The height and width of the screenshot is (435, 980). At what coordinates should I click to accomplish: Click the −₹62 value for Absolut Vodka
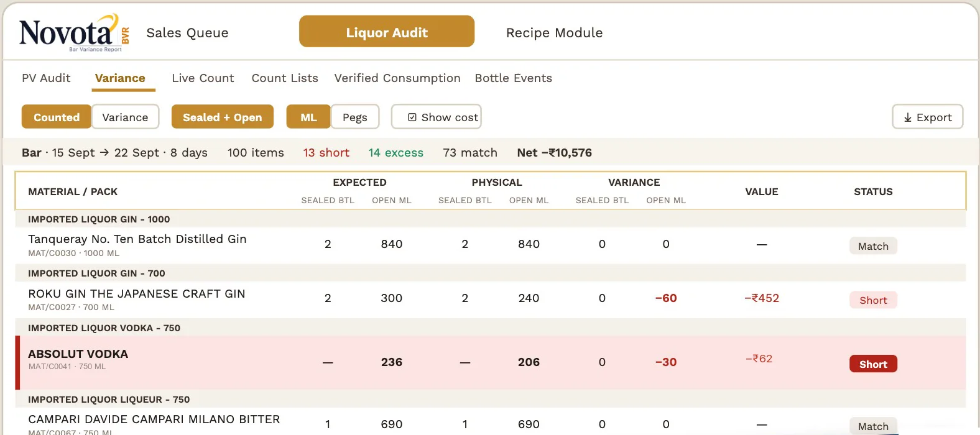tap(759, 359)
